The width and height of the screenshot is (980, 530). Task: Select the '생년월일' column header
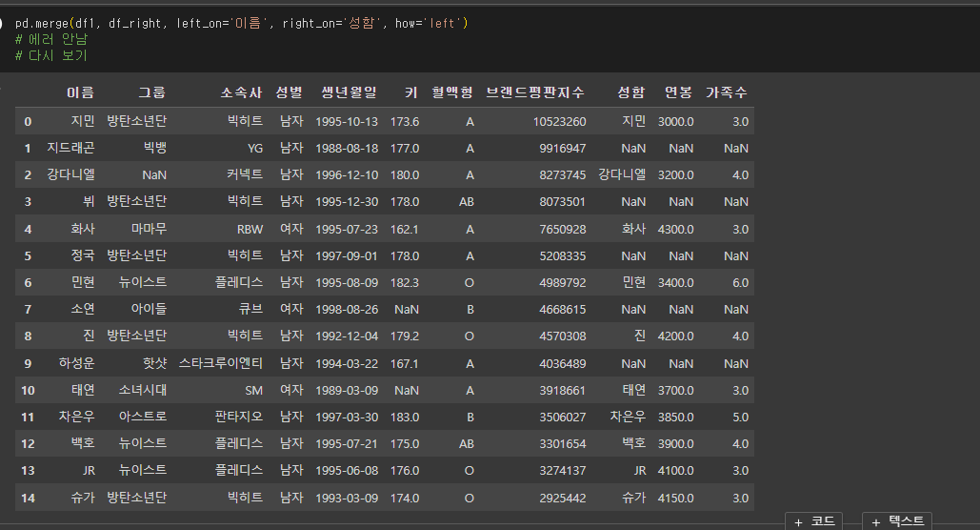pos(350,92)
